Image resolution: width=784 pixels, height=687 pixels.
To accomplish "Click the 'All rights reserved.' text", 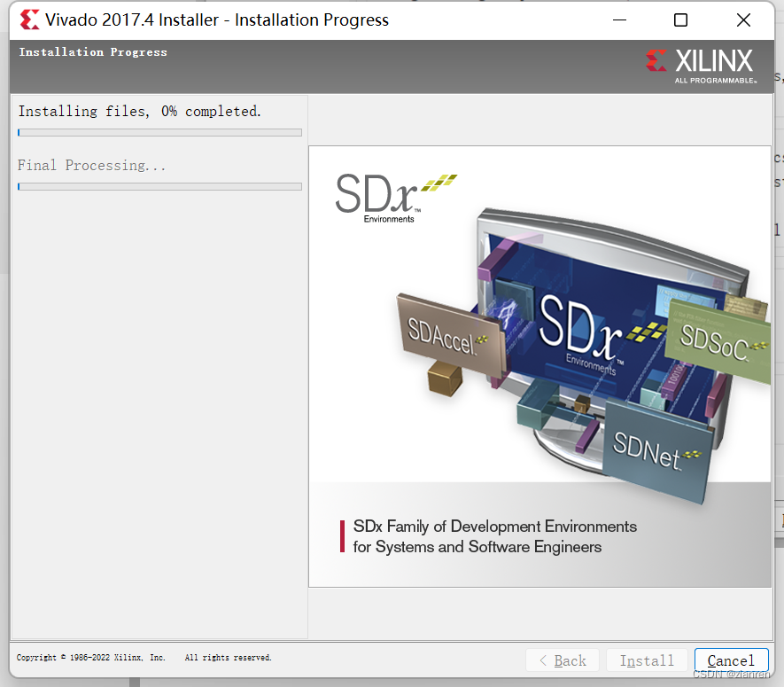I will click(x=228, y=658).
